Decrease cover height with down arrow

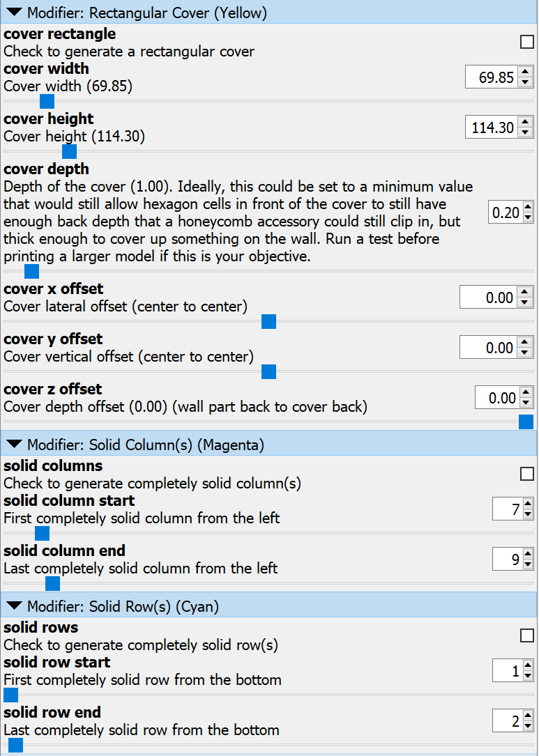point(526,132)
